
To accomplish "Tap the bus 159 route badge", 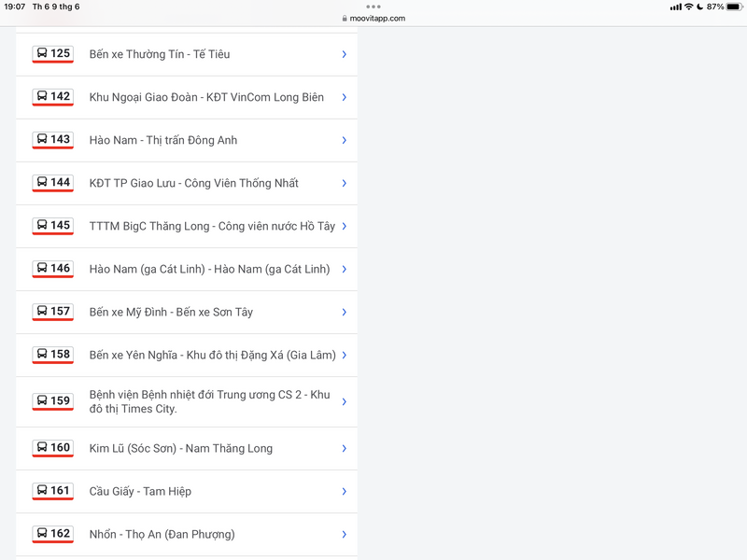I will pyautogui.click(x=53, y=401).
